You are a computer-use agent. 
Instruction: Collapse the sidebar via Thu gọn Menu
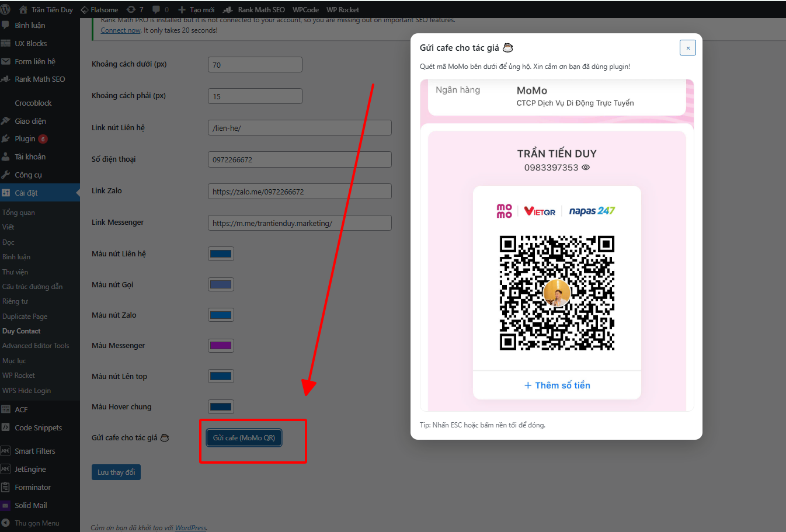28,523
